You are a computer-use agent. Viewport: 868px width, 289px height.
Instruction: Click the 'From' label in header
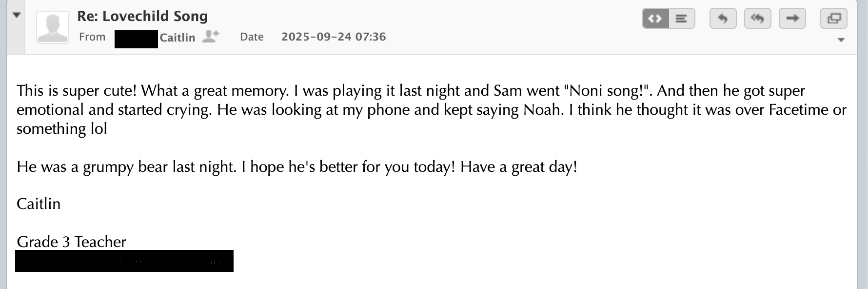[x=92, y=37]
